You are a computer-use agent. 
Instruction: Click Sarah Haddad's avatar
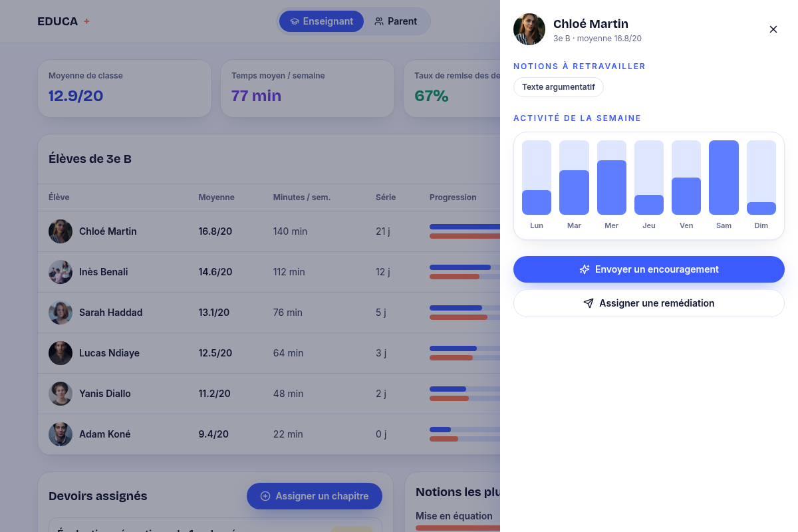click(x=61, y=313)
